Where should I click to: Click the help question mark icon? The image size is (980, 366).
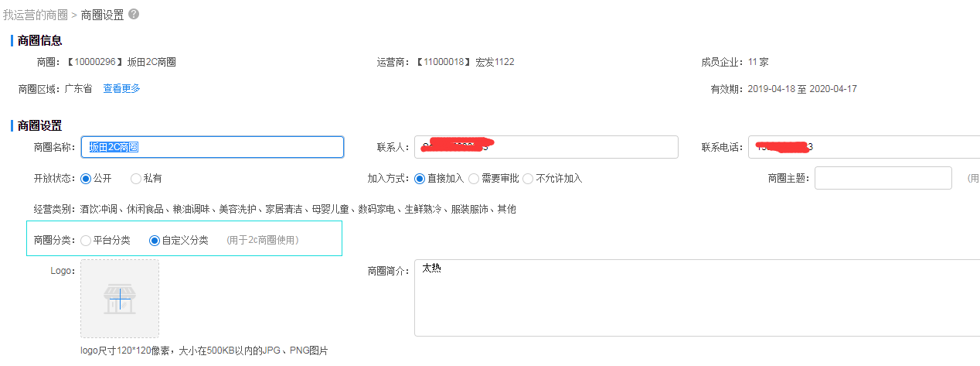coord(134,14)
